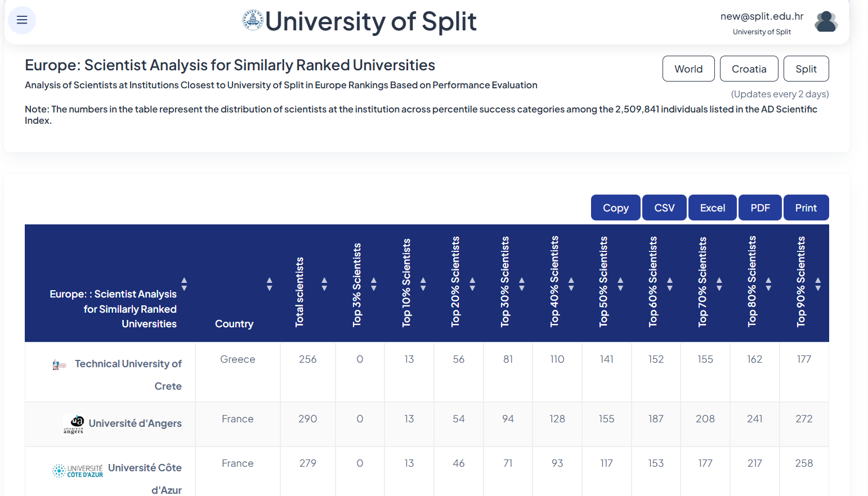Click France in the Université d'Angers row
Image resolution: width=868 pixels, height=496 pixels.
238,419
